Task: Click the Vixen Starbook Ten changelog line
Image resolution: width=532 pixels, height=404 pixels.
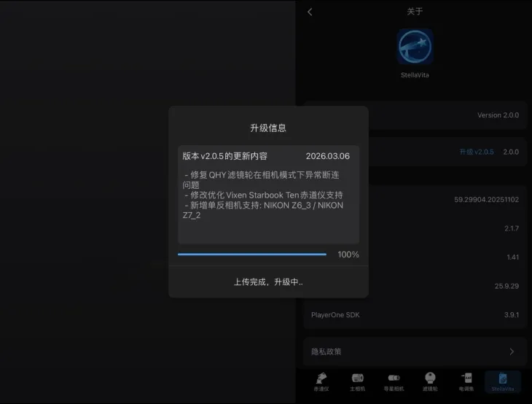Action: [264, 195]
